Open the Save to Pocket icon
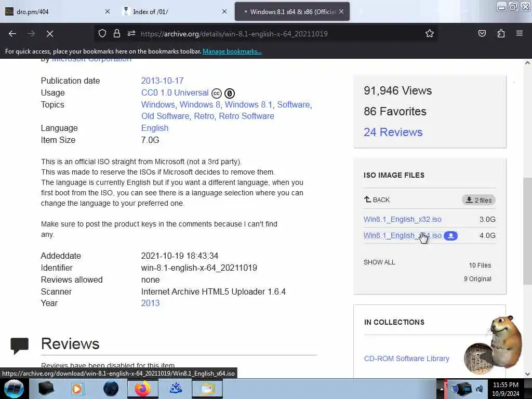The image size is (532, 399). click(x=482, y=33)
